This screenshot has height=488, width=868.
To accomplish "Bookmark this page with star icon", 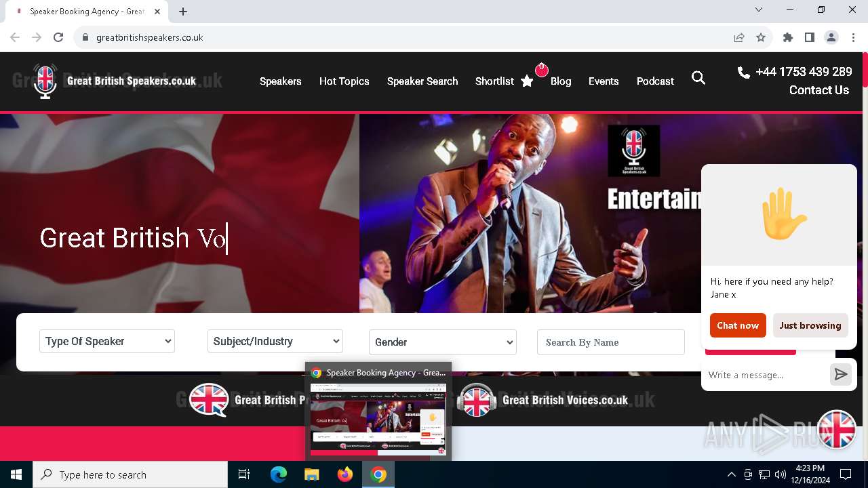I will pyautogui.click(x=761, y=37).
